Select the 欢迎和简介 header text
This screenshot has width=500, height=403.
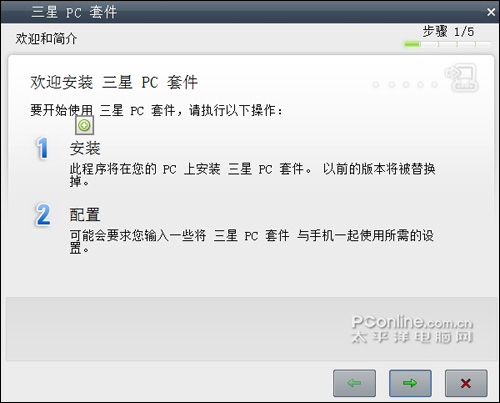click(x=46, y=39)
